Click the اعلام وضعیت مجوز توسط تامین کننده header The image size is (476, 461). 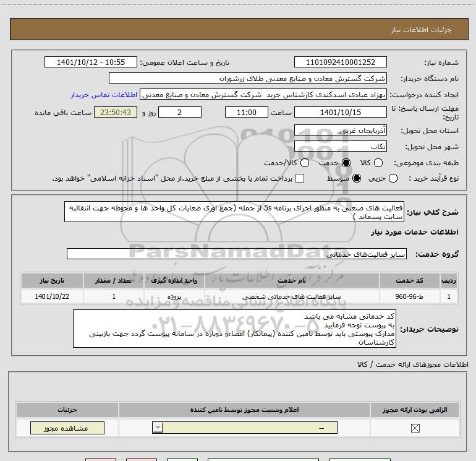pos(244,410)
